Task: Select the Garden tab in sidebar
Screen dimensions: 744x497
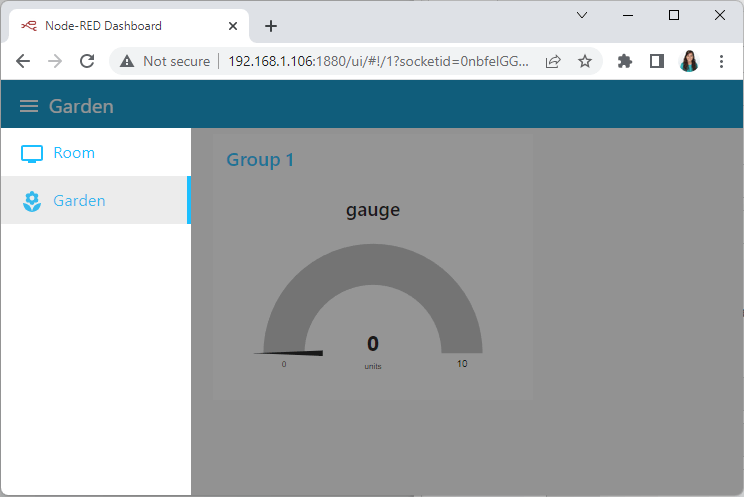Action: 79,201
